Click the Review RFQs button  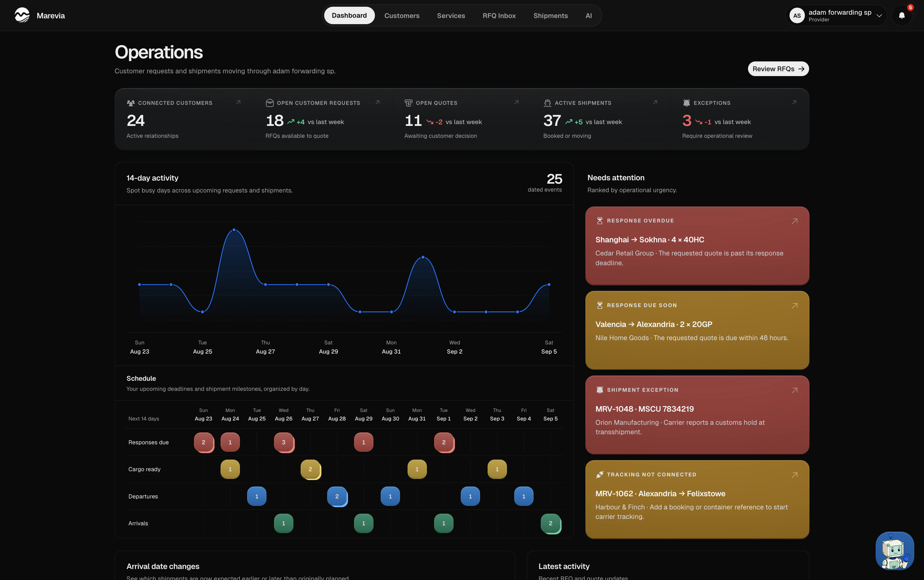[778, 69]
